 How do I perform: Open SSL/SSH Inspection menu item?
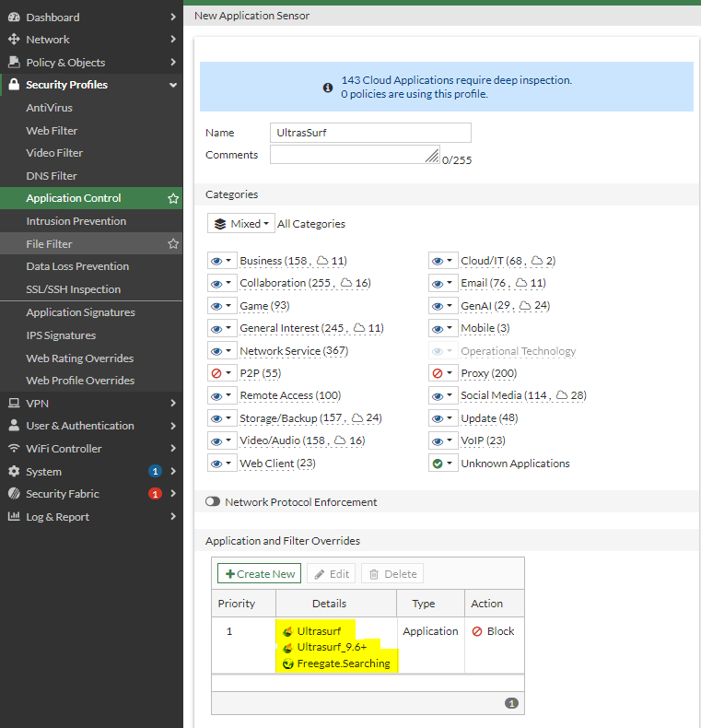click(x=74, y=289)
